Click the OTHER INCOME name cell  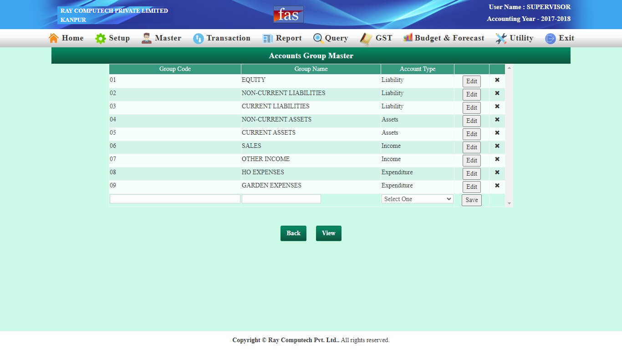[311, 160]
